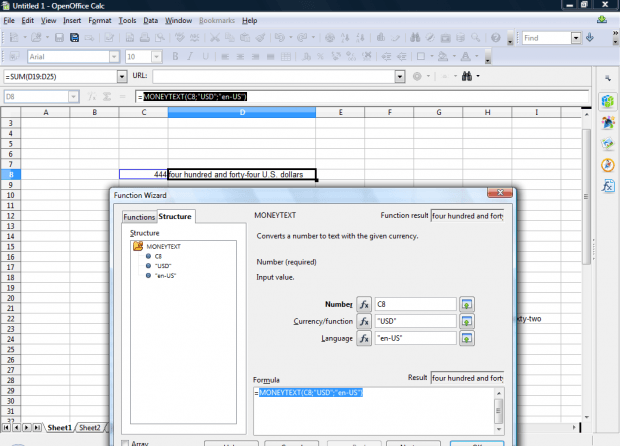Click the Shrink button beside the Currency/function field
620x446 pixels.
(x=467, y=321)
